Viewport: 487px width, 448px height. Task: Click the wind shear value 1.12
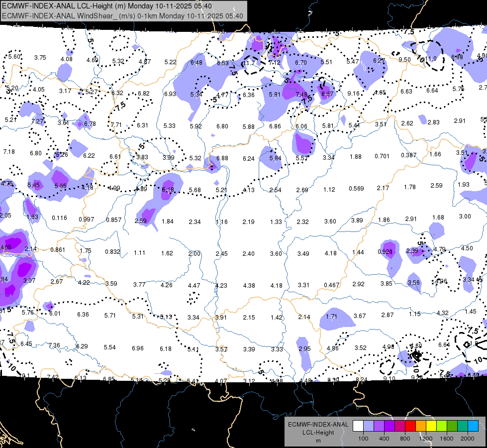329,189
